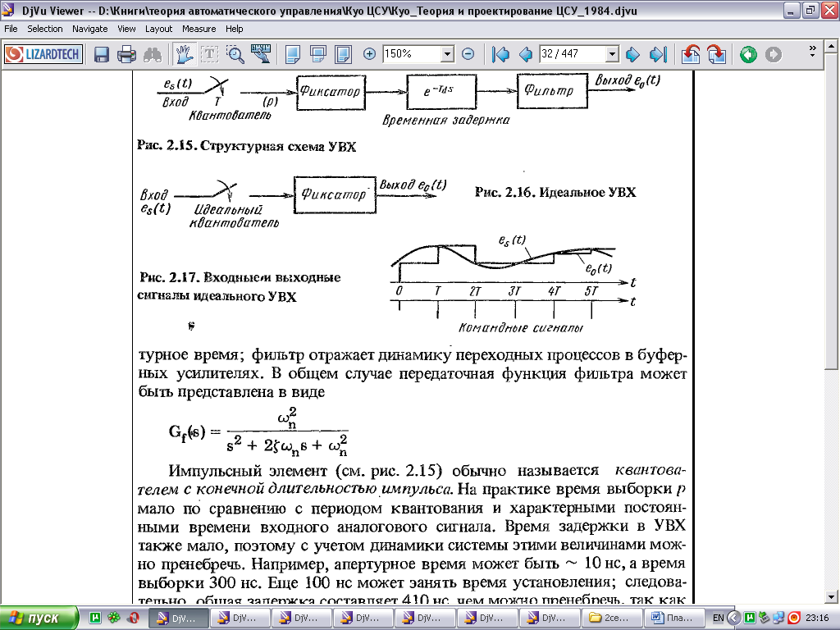840x630 pixels.
Task: Choose the magnifier zoom-region tool
Action: [x=235, y=54]
